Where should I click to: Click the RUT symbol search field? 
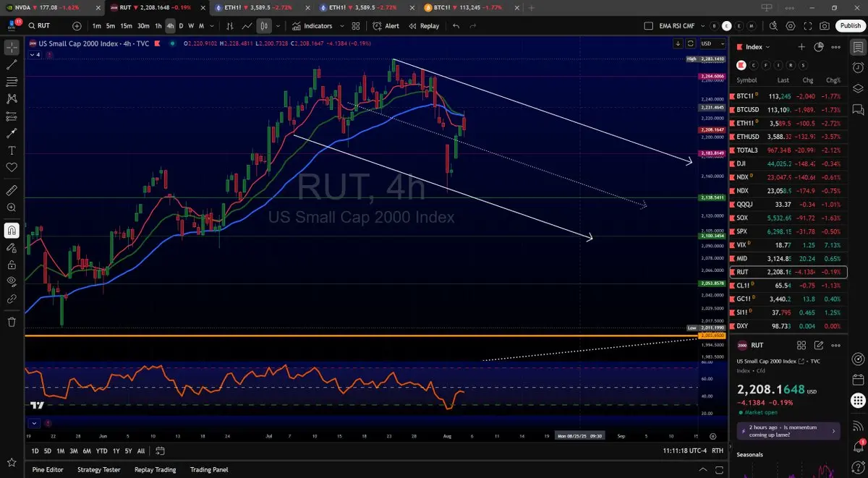point(48,25)
